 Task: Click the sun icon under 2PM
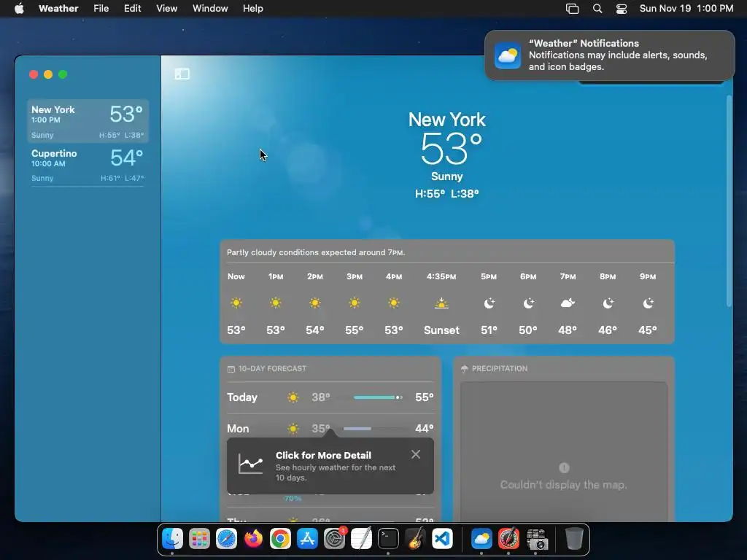point(315,303)
